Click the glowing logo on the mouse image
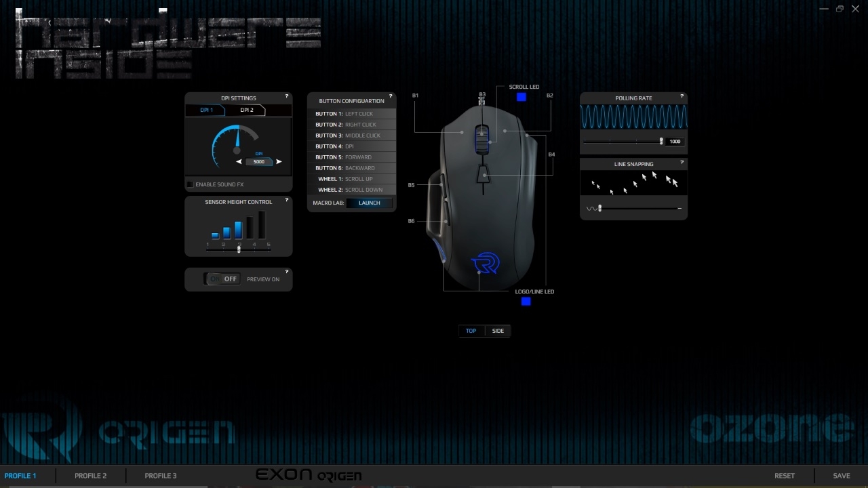Image resolution: width=868 pixels, height=488 pixels. click(x=485, y=263)
